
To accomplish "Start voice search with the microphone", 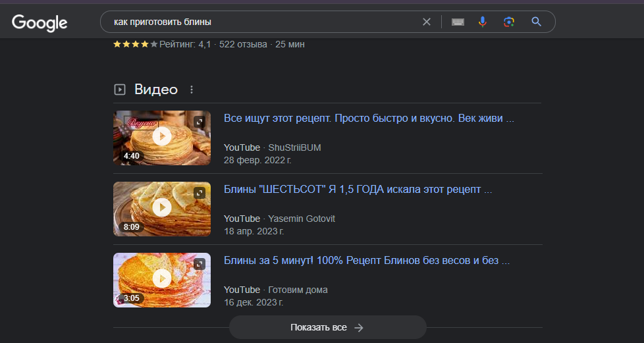I will (483, 22).
